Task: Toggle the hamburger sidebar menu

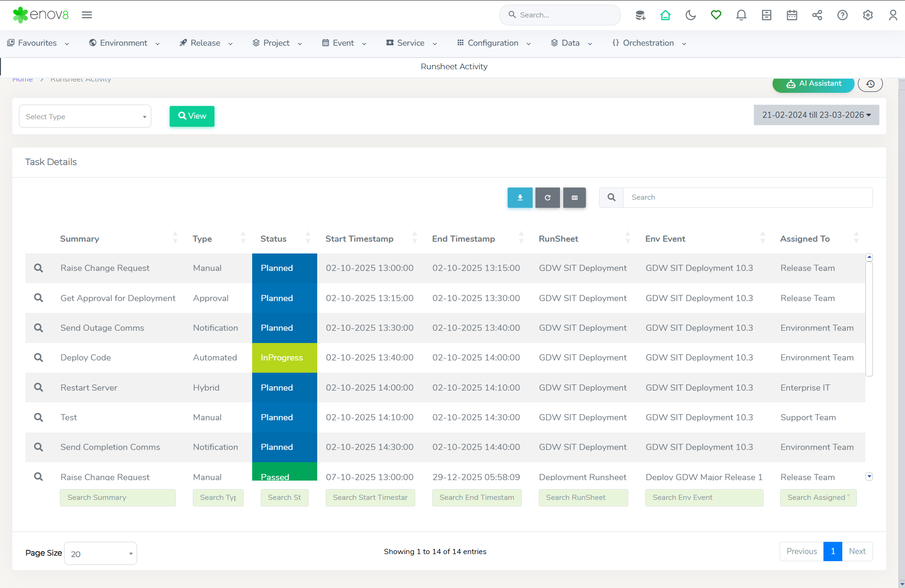Action: (x=87, y=15)
